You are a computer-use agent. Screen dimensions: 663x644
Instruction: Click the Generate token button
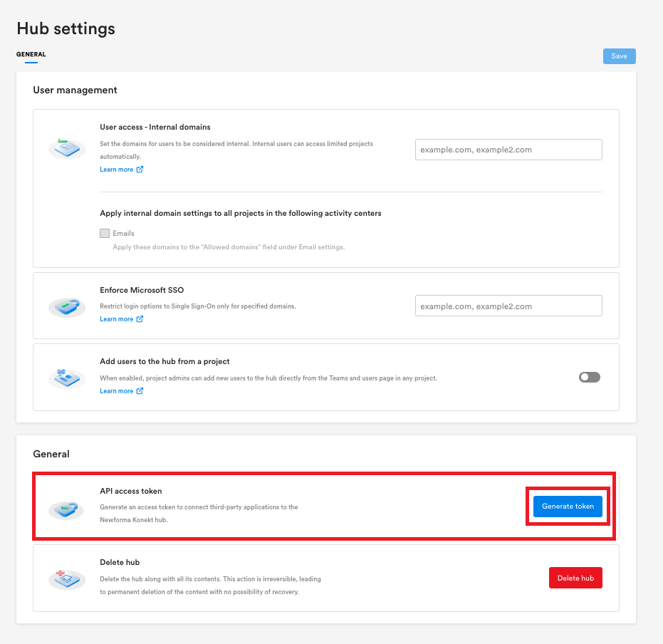(568, 507)
